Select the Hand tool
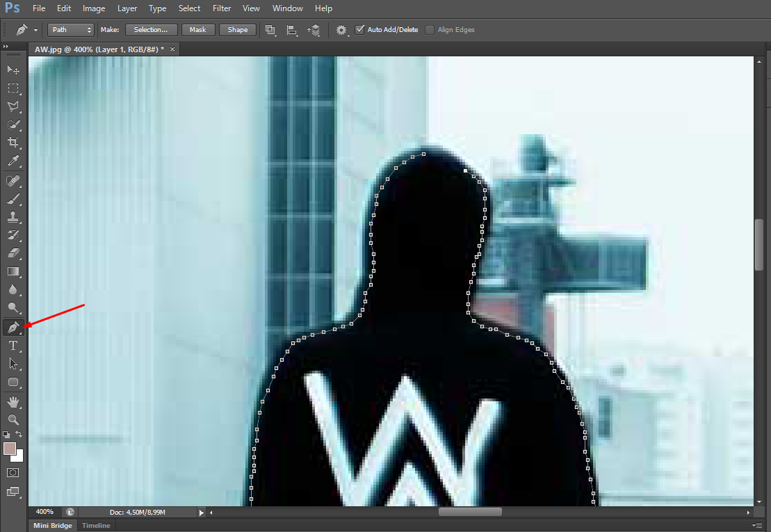This screenshot has height=532, width=771. coord(13,402)
